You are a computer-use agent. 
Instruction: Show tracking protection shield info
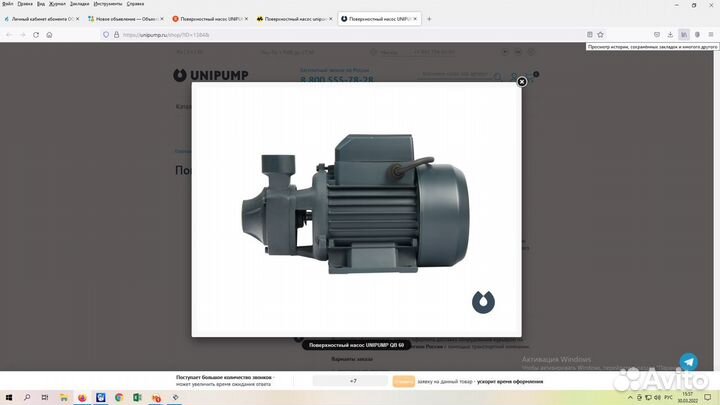click(106, 35)
